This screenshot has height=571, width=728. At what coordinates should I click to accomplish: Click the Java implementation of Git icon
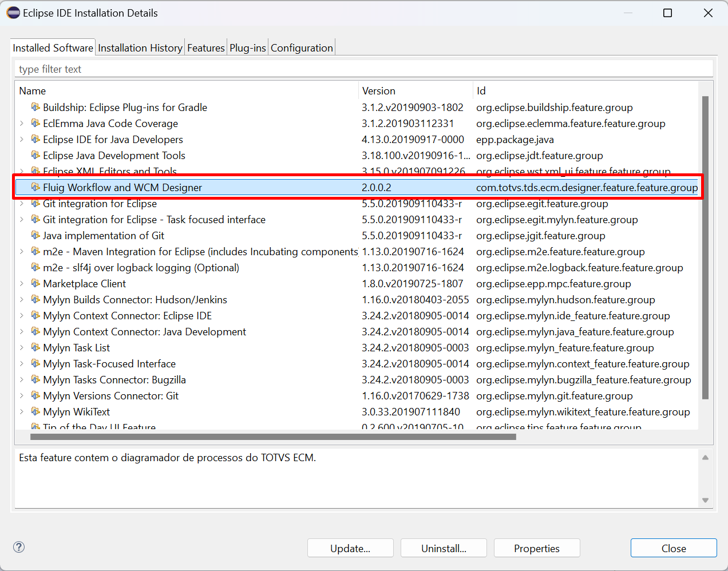35,235
